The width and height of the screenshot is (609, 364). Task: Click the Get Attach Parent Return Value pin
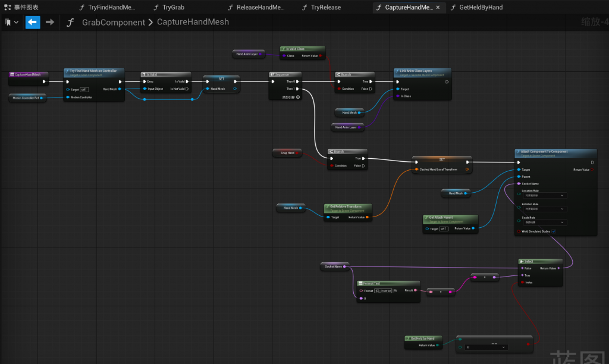point(474,228)
